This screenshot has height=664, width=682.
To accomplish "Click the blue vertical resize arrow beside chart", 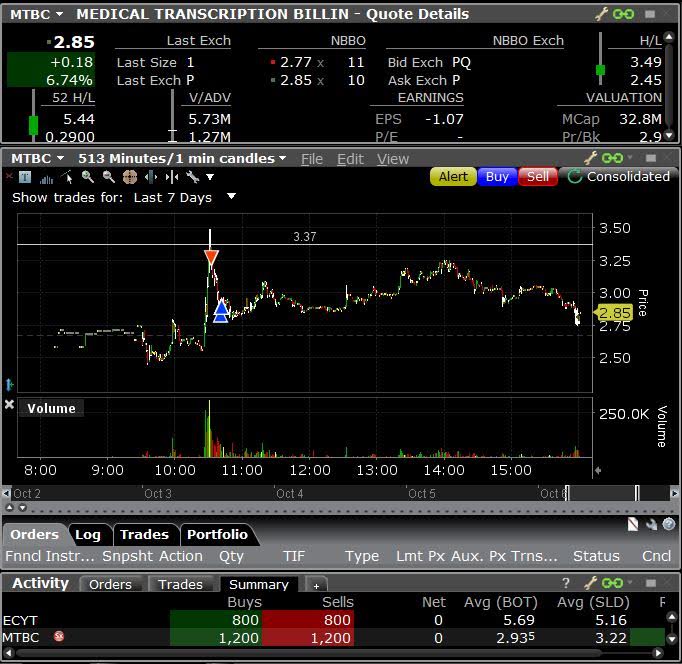I will tap(9, 384).
